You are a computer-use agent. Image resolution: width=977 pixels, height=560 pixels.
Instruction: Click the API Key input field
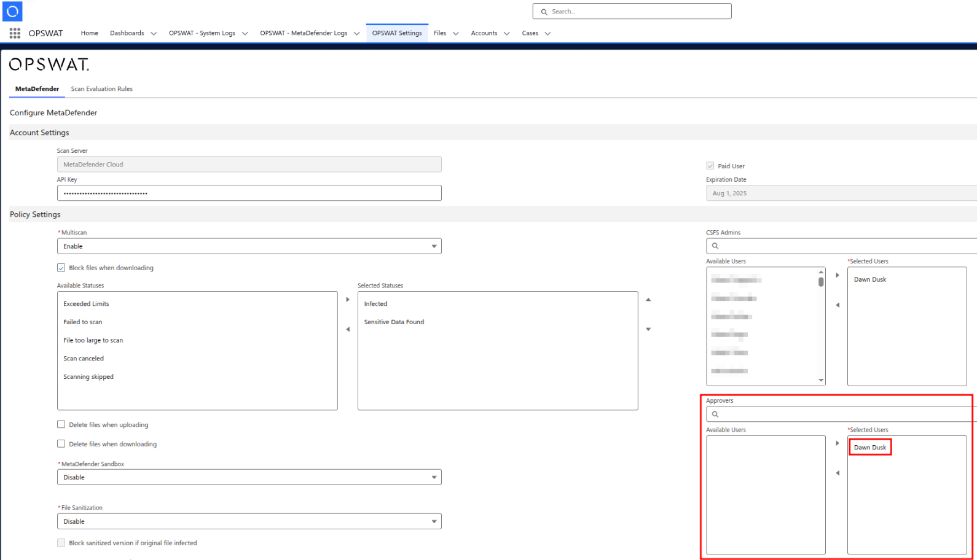(249, 193)
